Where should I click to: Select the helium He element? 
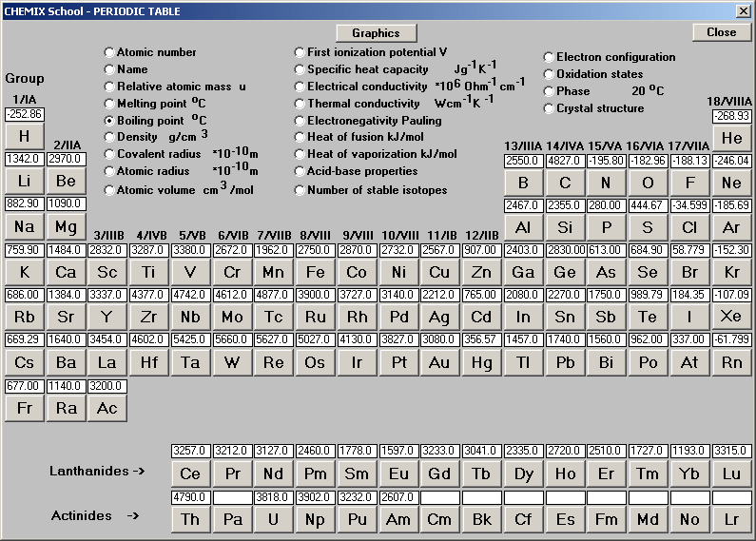tap(731, 138)
